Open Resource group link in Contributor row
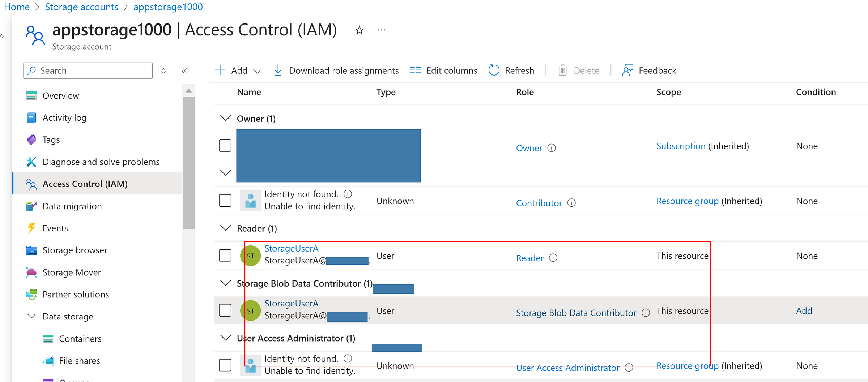 687,201
